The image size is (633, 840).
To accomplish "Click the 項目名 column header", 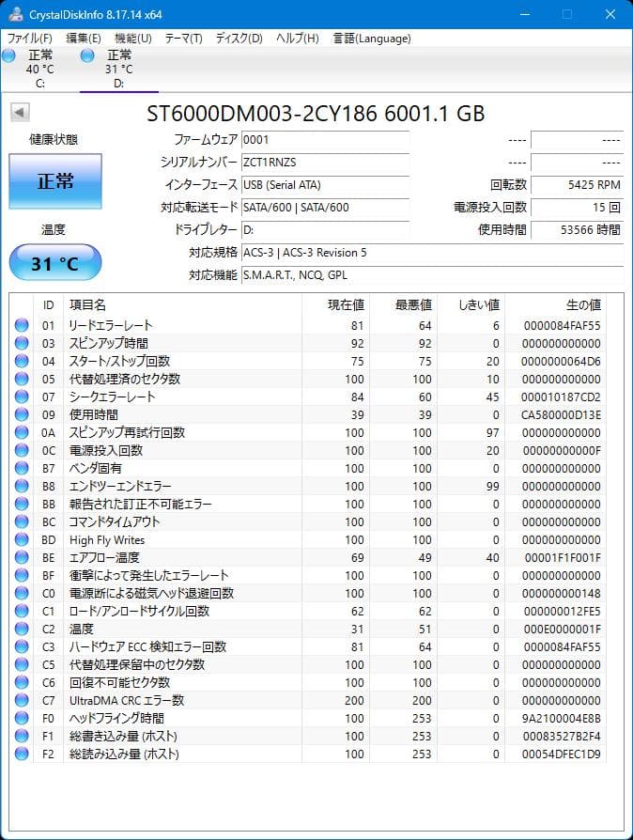I will point(182,304).
